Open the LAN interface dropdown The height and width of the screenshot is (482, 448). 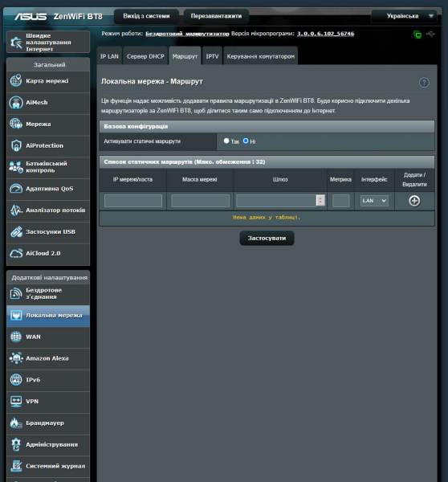[x=374, y=201]
